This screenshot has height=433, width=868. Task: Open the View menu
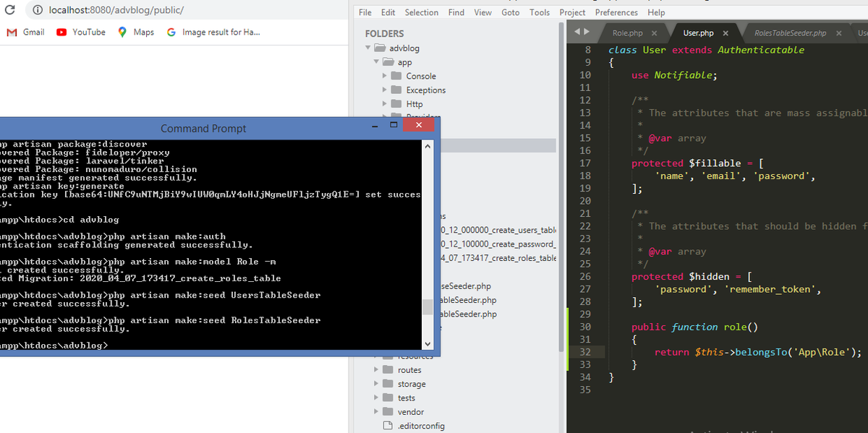click(x=483, y=12)
